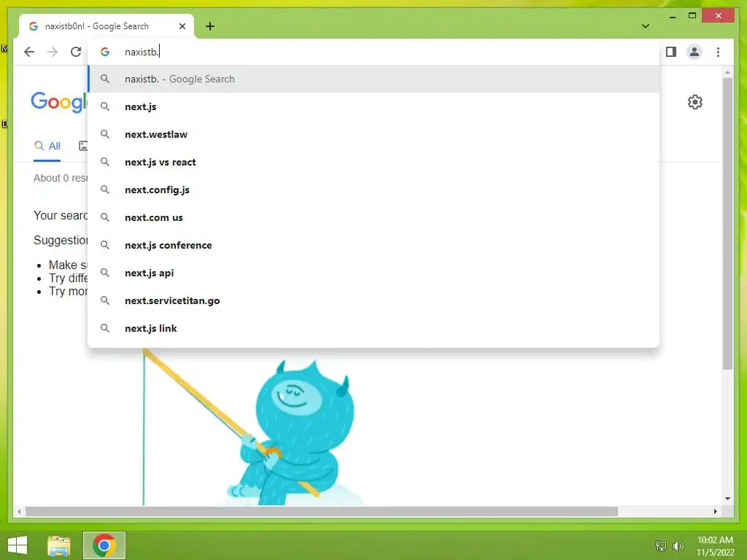
Task: Close the naxistb0nl Google Search tab
Action: [182, 26]
